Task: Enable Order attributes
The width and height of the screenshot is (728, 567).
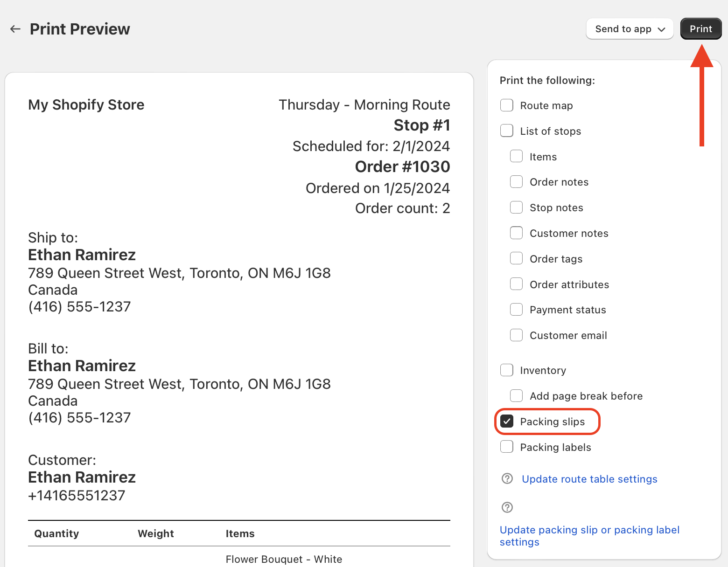Action: tap(516, 283)
